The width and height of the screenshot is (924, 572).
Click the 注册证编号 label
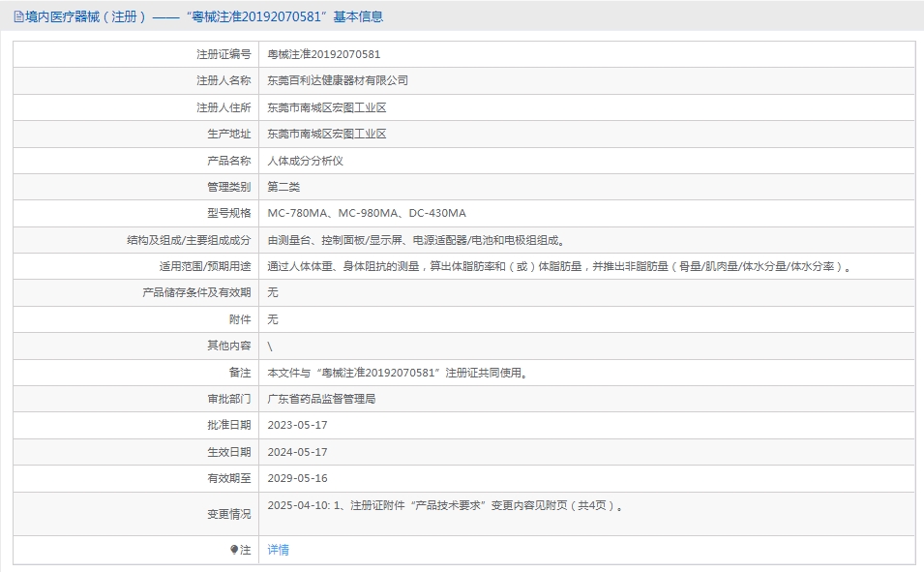224,54
